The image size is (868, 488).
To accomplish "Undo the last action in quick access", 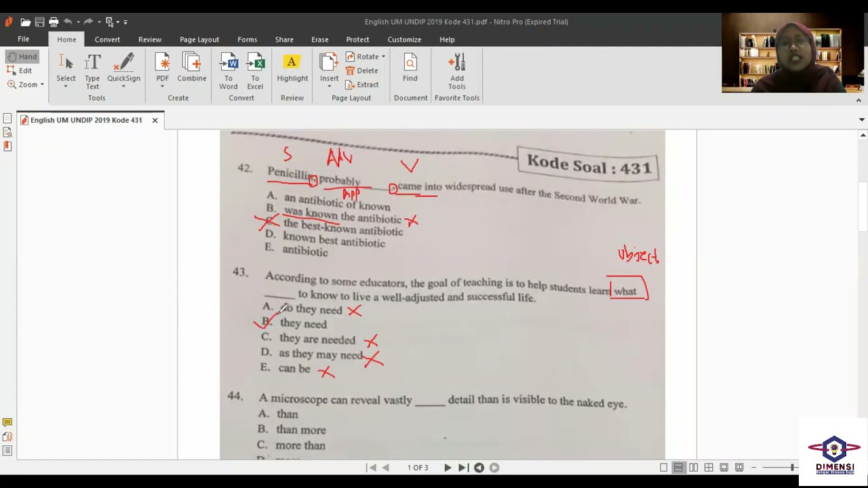I will [x=68, y=22].
